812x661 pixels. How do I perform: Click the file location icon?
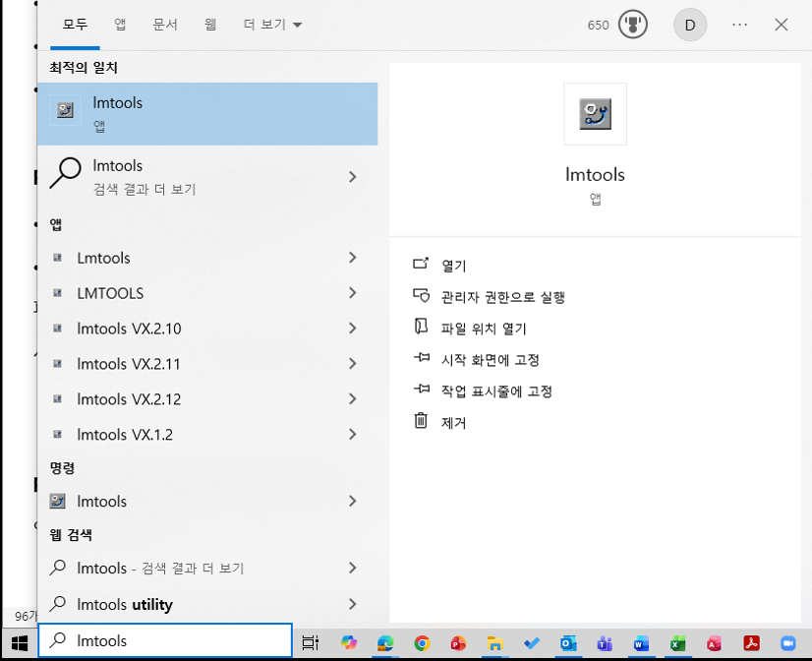421,326
